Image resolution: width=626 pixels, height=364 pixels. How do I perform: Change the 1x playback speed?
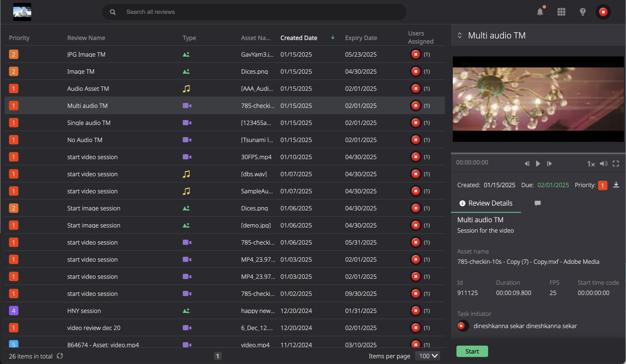pos(591,164)
